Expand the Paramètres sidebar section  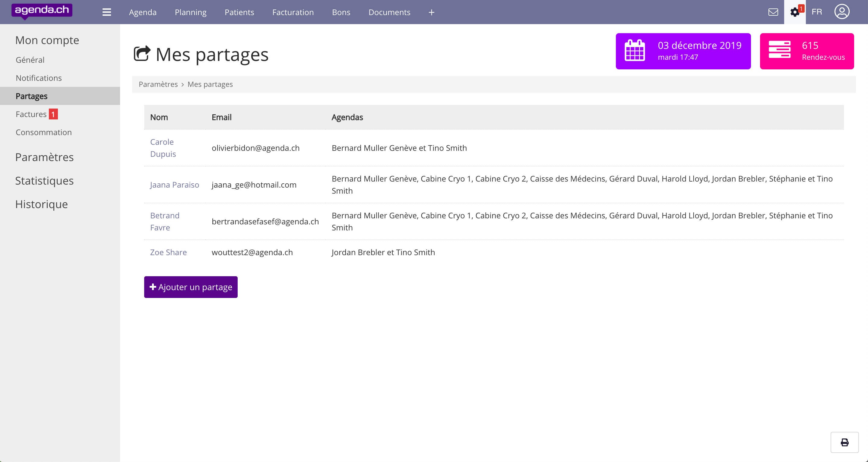pos(44,157)
